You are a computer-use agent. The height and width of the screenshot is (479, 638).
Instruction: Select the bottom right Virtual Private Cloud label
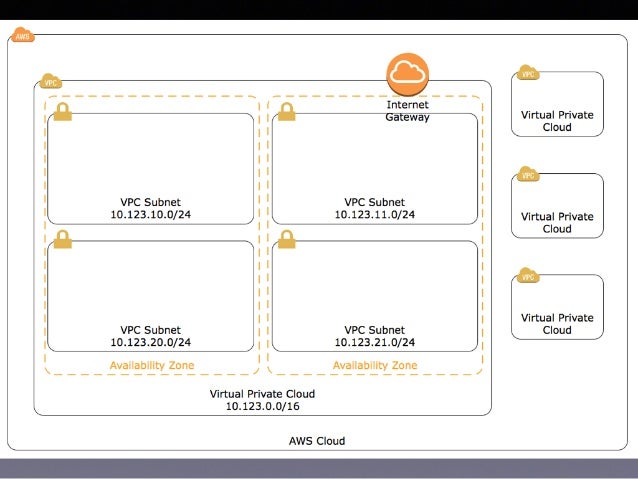557,324
